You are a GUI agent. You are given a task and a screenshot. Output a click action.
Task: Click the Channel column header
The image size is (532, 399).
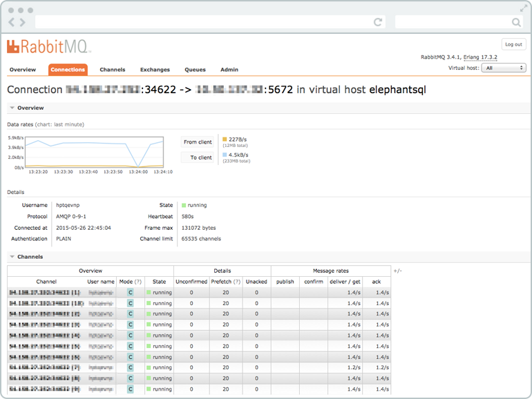pyautogui.click(x=46, y=282)
